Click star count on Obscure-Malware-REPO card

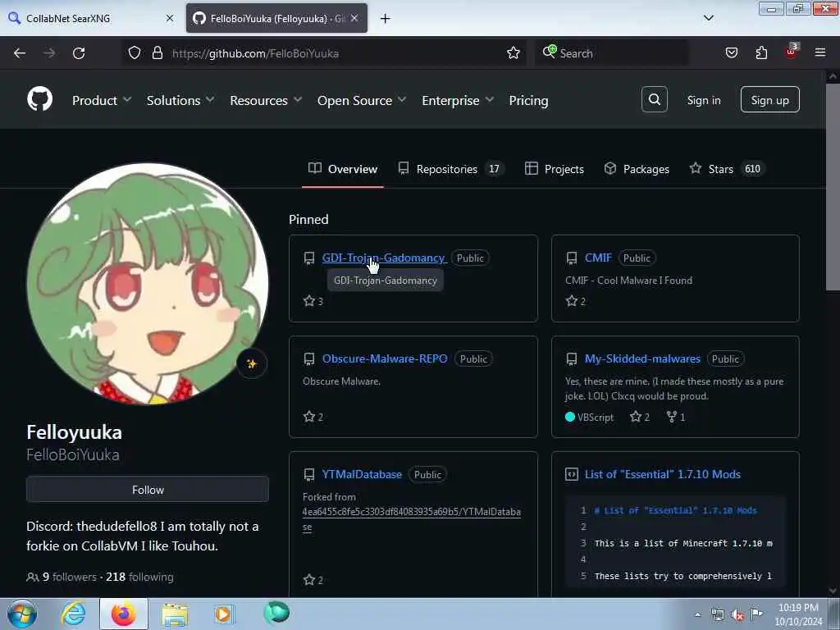click(x=313, y=417)
